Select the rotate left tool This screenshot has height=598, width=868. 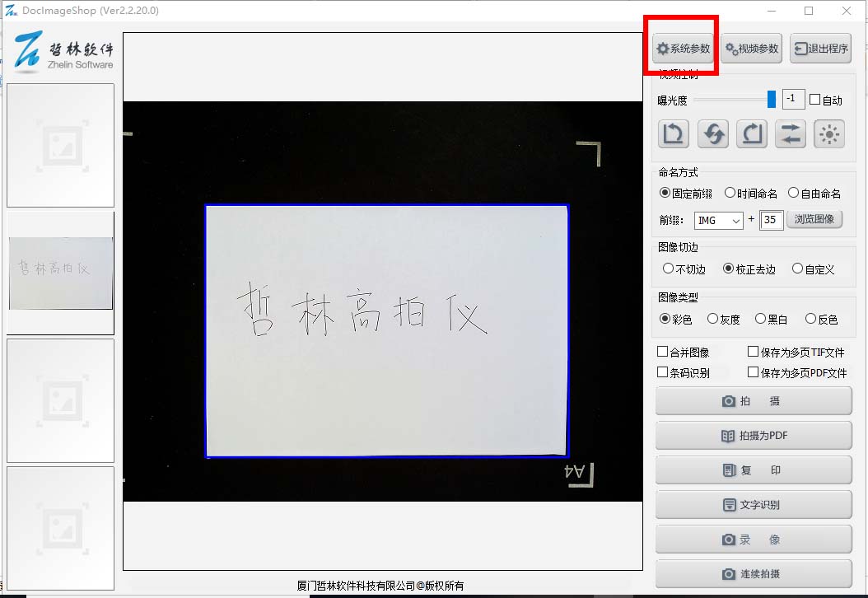click(674, 133)
